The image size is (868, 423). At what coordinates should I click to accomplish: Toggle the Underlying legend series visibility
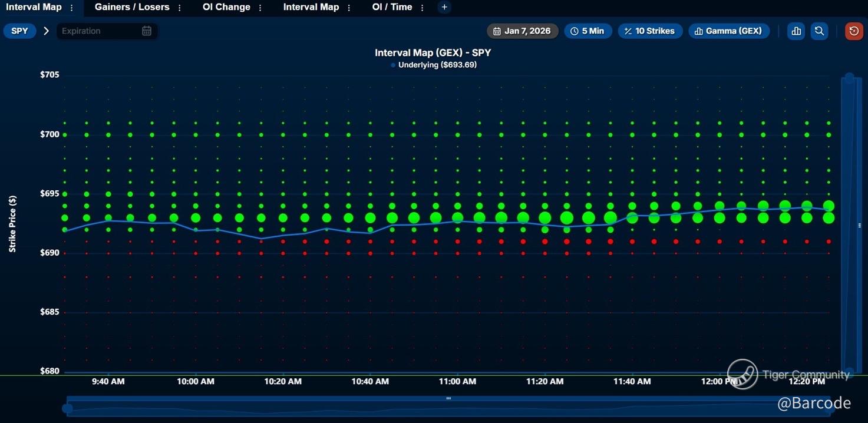click(434, 65)
